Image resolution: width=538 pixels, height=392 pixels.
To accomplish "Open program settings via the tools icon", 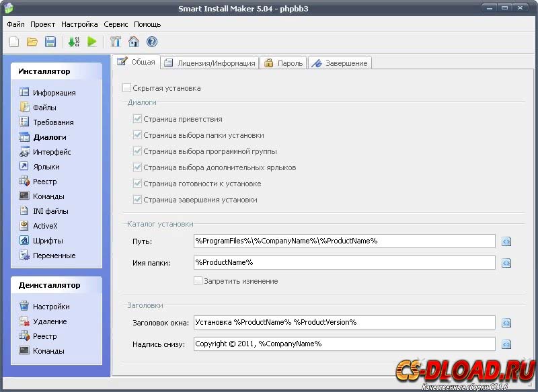I will [x=116, y=42].
